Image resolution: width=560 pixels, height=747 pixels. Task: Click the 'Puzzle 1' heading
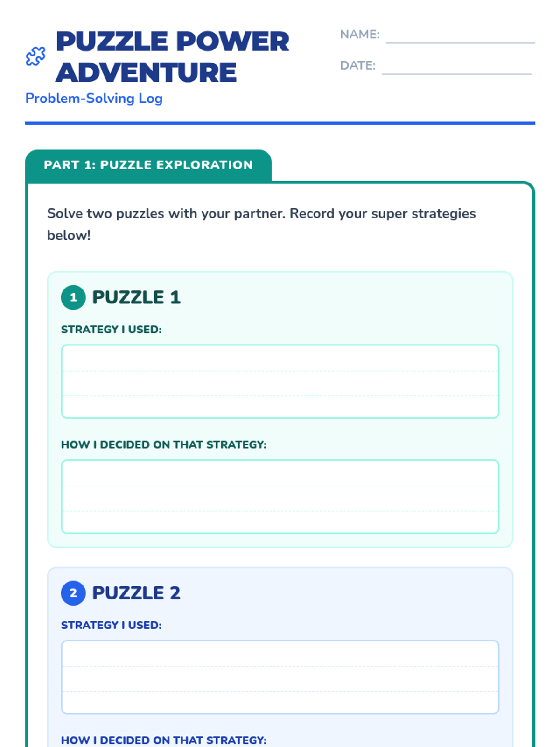(136, 297)
